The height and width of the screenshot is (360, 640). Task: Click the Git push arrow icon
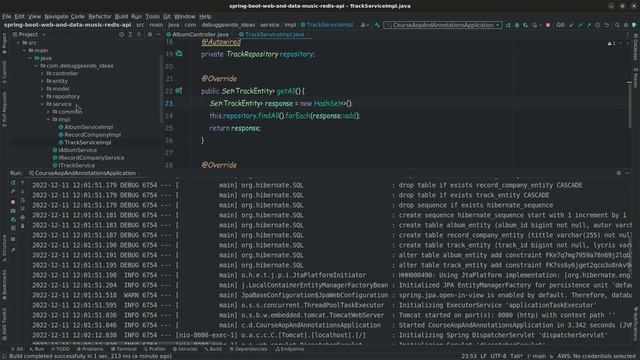(x=589, y=25)
